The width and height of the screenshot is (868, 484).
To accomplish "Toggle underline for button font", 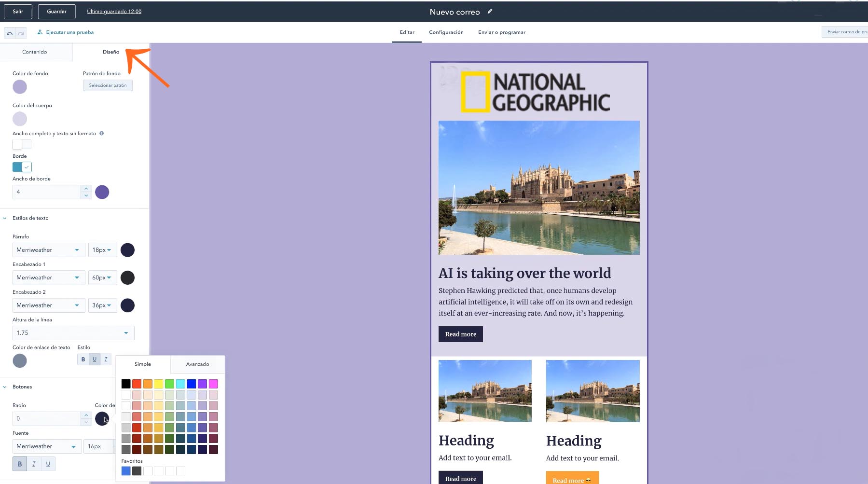I will (48, 464).
